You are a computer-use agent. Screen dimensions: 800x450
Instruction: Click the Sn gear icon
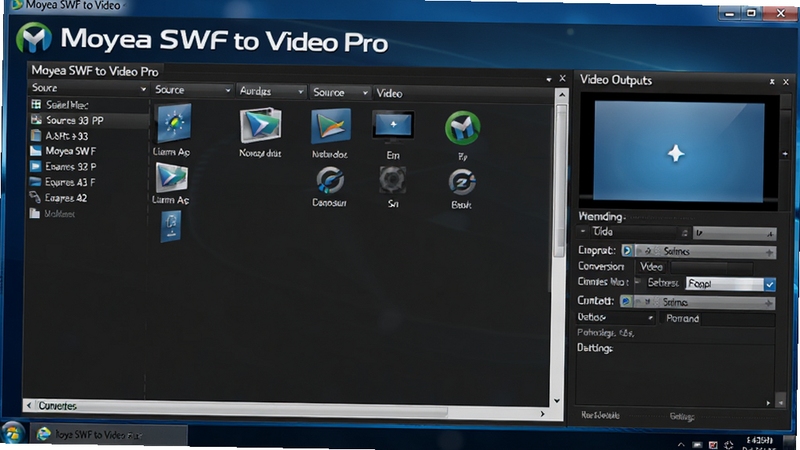(392, 180)
